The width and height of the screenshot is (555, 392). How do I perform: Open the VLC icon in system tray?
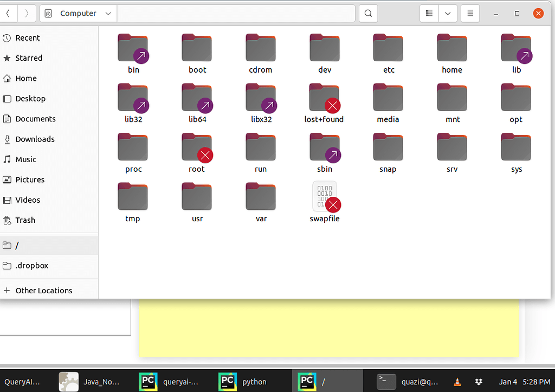457,382
